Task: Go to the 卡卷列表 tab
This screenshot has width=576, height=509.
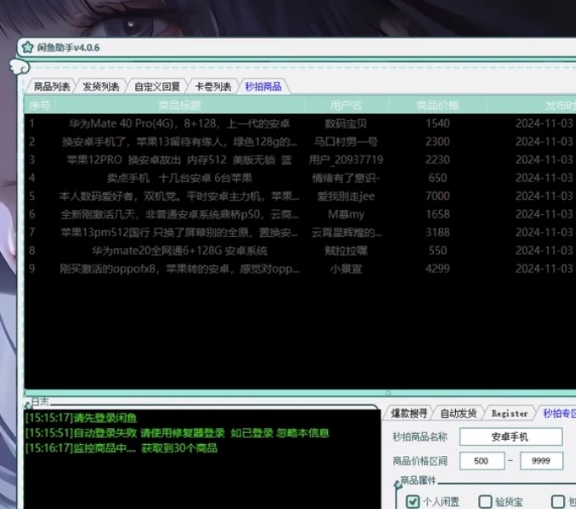Action: (x=213, y=87)
